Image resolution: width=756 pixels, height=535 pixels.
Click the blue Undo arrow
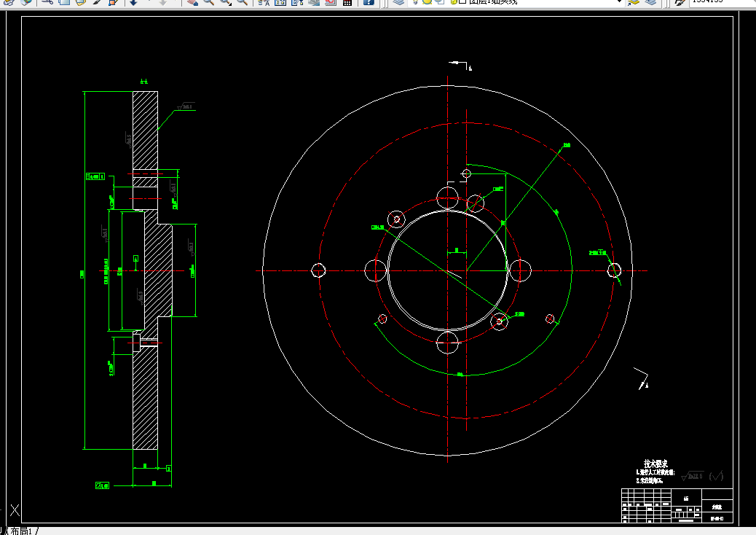click(133, 1)
